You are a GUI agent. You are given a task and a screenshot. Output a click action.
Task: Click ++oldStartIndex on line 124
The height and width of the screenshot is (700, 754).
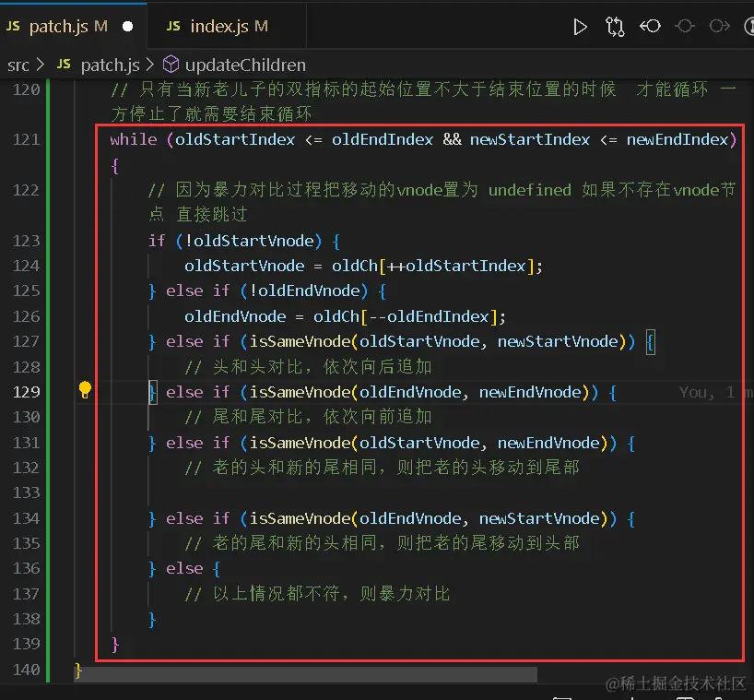(456, 266)
